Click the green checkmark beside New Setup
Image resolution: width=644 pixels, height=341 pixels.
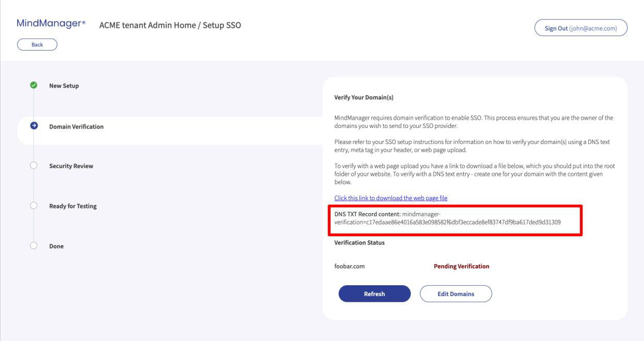pyautogui.click(x=34, y=85)
